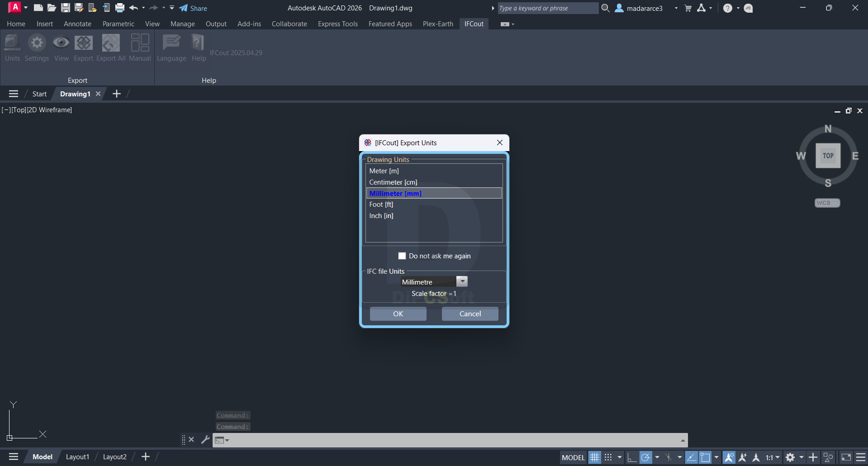The width and height of the screenshot is (868, 466).
Task: Toggle drawing grid display in status bar
Action: click(594, 457)
